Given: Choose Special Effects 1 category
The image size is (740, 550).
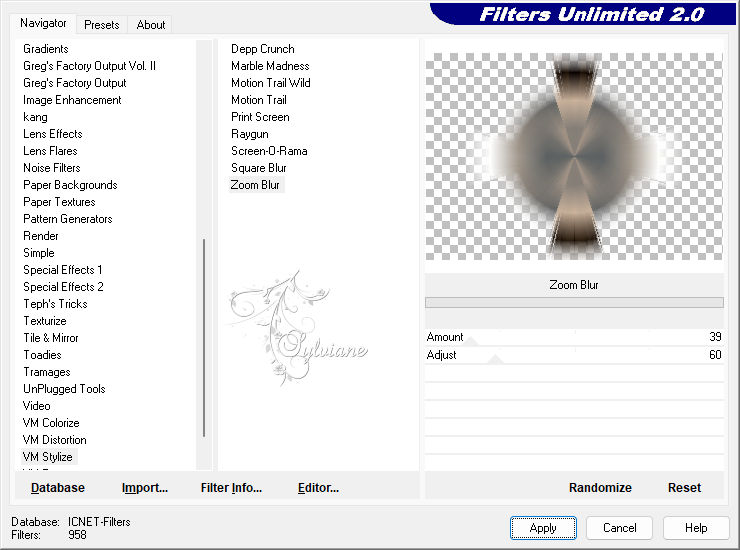Looking at the screenshot, I should [x=62, y=270].
